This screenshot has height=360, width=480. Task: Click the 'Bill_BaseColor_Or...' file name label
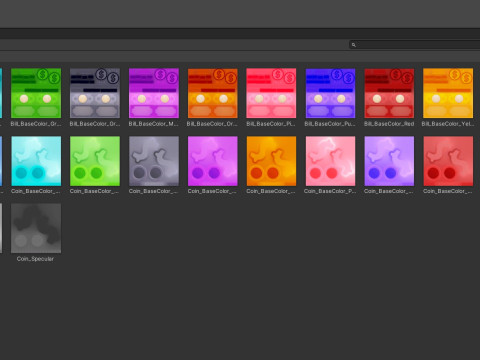click(212, 124)
